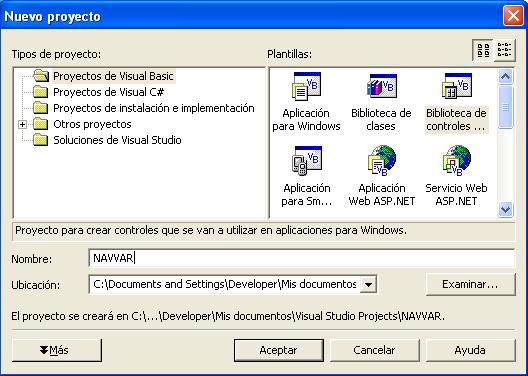Viewport: 528px width, 376px height.
Task: Click the 'Servicio Web ASP.NET' template label
Action: pos(457,195)
